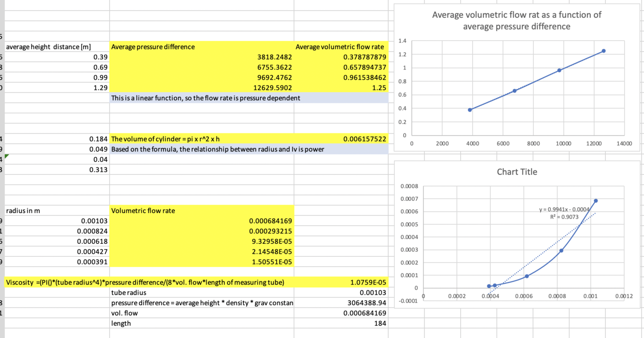Select pressure value 9692.4762

click(x=202, y=77)
